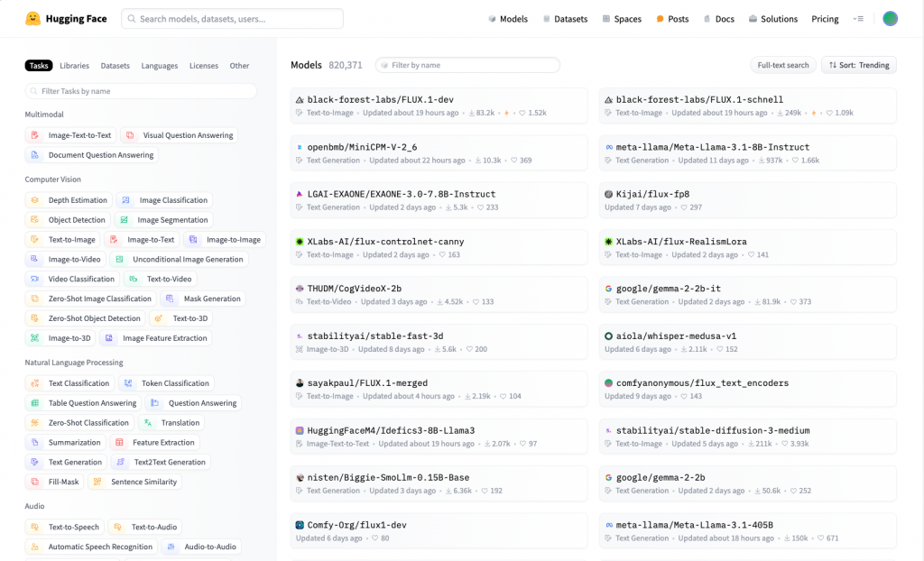Screen dimensions: 924x561
Task: Filter by Automatic Speech Recognition task
Action: click(x=91, y=547)
